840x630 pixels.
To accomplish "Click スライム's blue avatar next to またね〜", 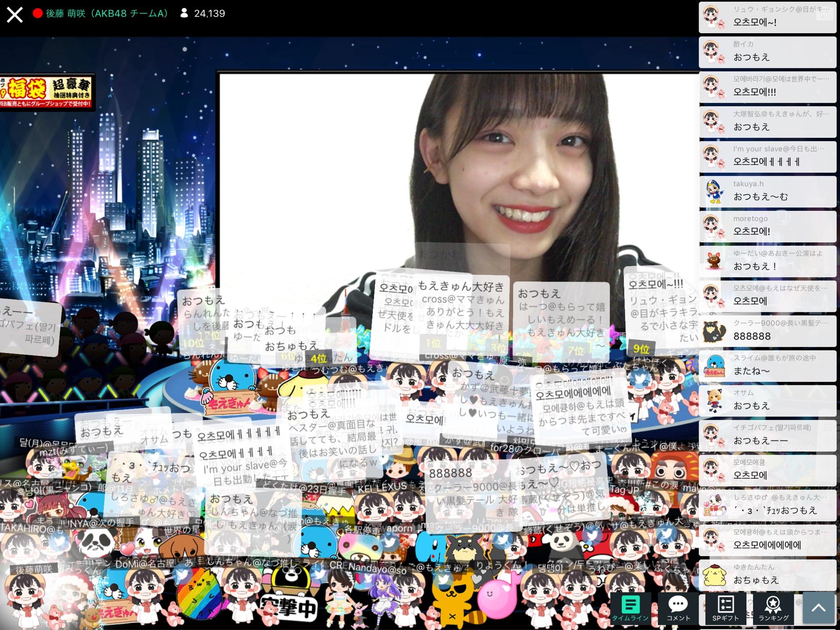I will [714, 365].
